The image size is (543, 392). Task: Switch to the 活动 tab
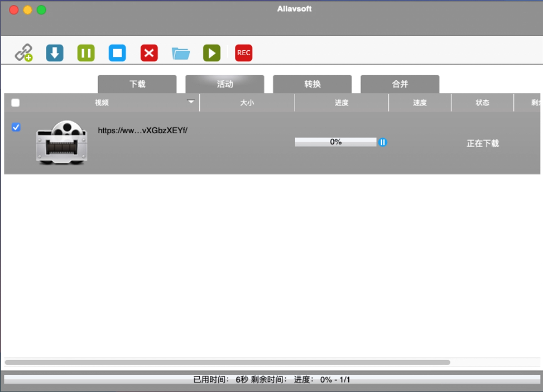(x=224, y=84)
